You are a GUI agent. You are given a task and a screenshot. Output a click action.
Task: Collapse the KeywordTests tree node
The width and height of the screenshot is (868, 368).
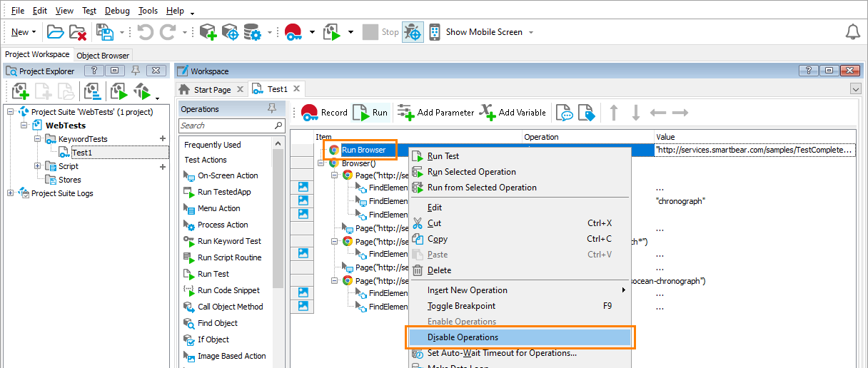[x=39, y=139]
